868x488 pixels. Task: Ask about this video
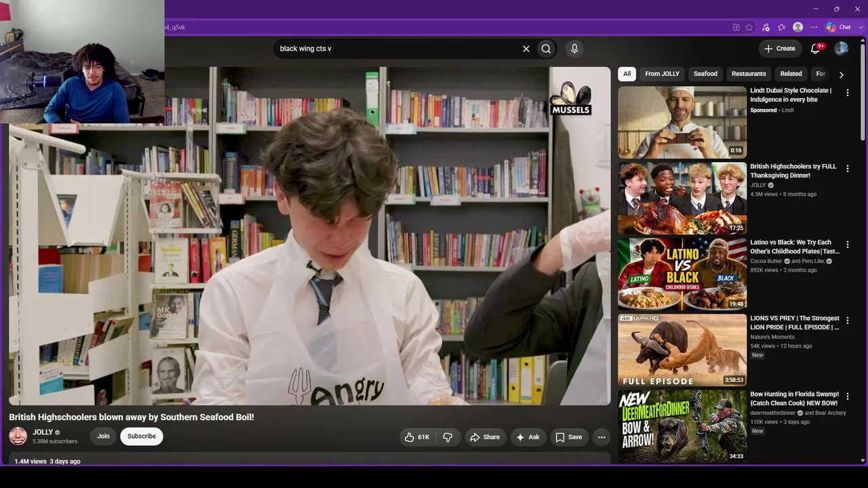[x=528, y=437]
